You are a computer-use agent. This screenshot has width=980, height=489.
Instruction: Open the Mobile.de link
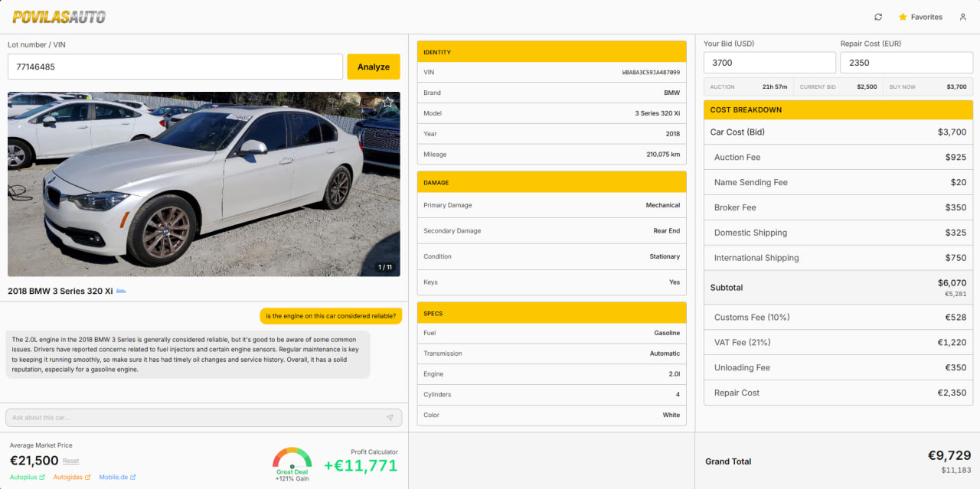pos(117,478)
